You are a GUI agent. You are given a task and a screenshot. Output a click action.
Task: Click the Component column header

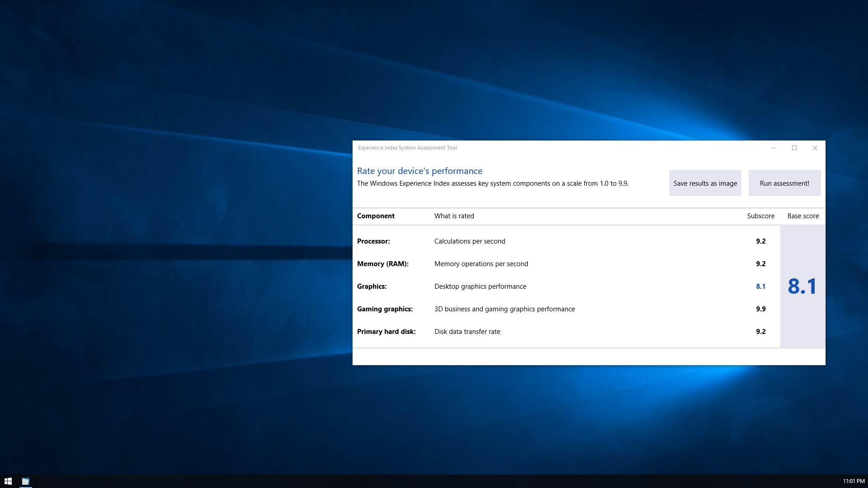(376, 216)
